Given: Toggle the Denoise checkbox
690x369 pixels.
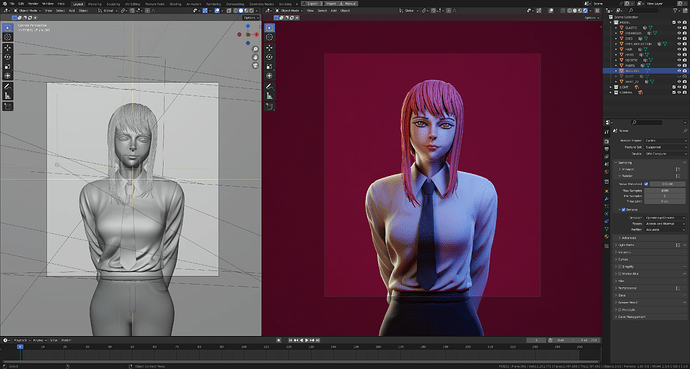Looking at the screenshot, I should 624,210.
